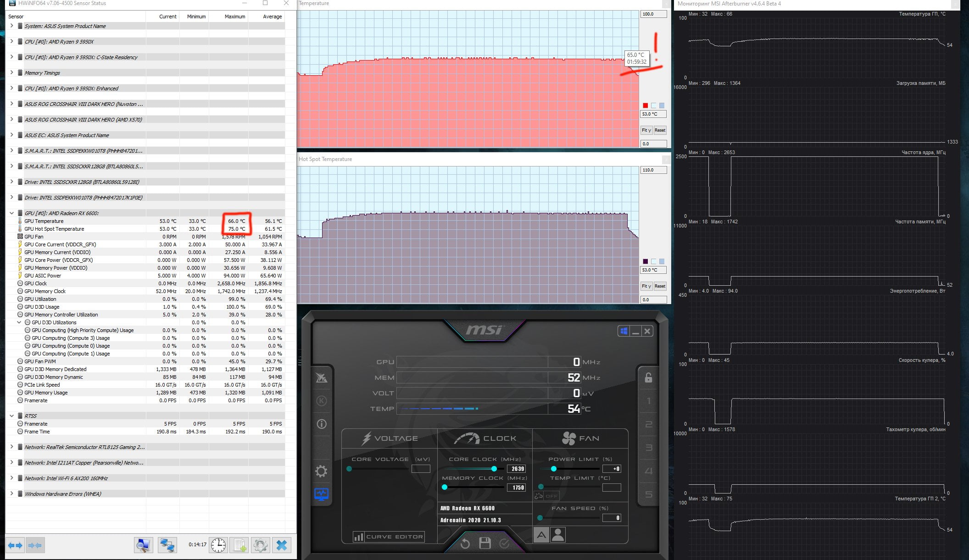Toggle auto fan speed 'A' button
Image resolution: width=969 pixels, height=560 pixels.
coord(541,535)
